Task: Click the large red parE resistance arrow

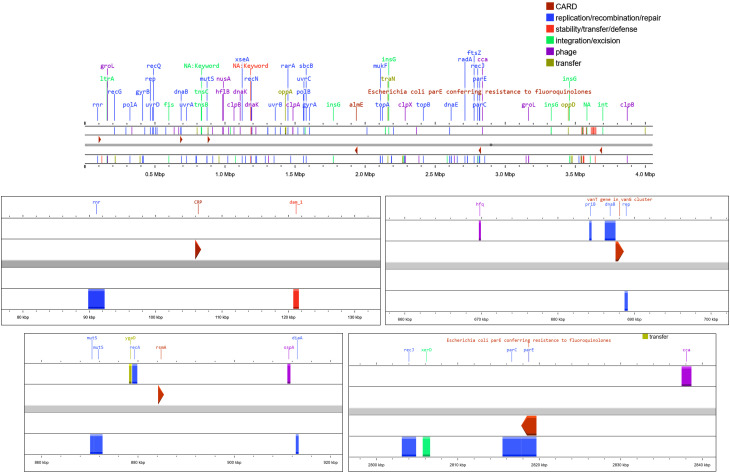Action: click(529, 426)
